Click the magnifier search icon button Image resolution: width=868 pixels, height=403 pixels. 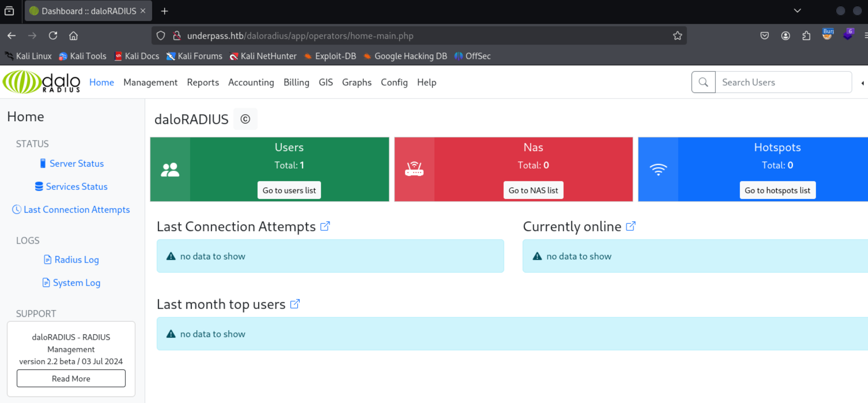coord(703,82)
